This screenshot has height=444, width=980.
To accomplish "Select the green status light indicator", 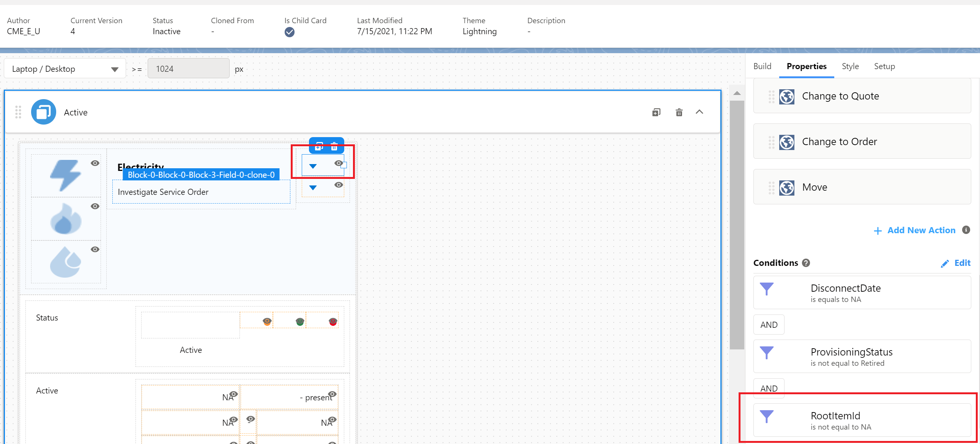I will pyautogui.click(x=300, y=321).
